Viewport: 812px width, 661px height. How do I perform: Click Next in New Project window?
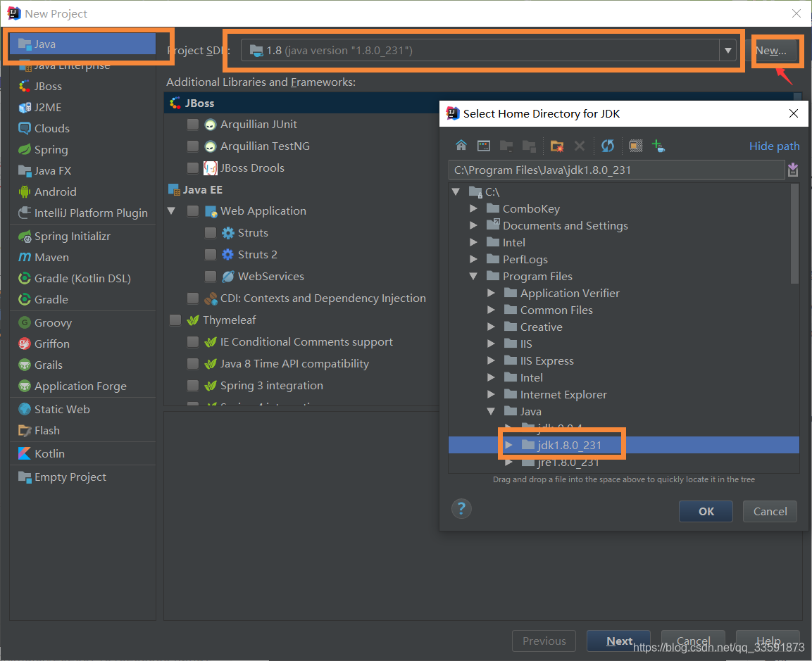[618, 641]
